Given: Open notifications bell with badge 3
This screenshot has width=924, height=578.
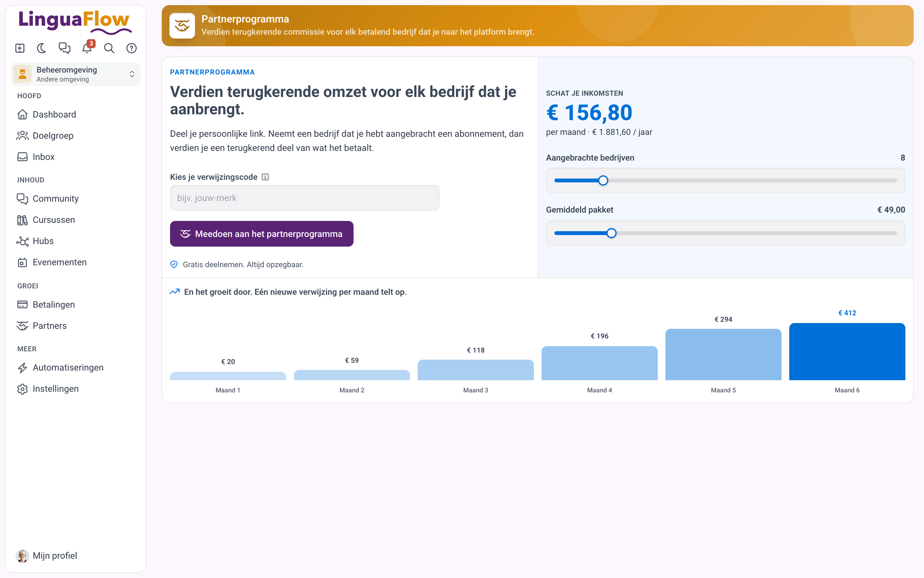Looking at the screenshot, I should click(87, 48).
